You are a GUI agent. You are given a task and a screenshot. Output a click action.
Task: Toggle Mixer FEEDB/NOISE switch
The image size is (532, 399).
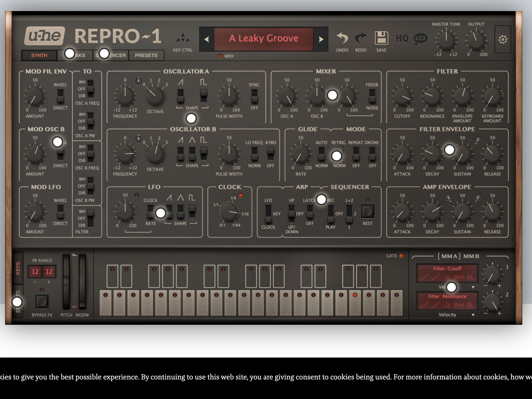[372, 96]
